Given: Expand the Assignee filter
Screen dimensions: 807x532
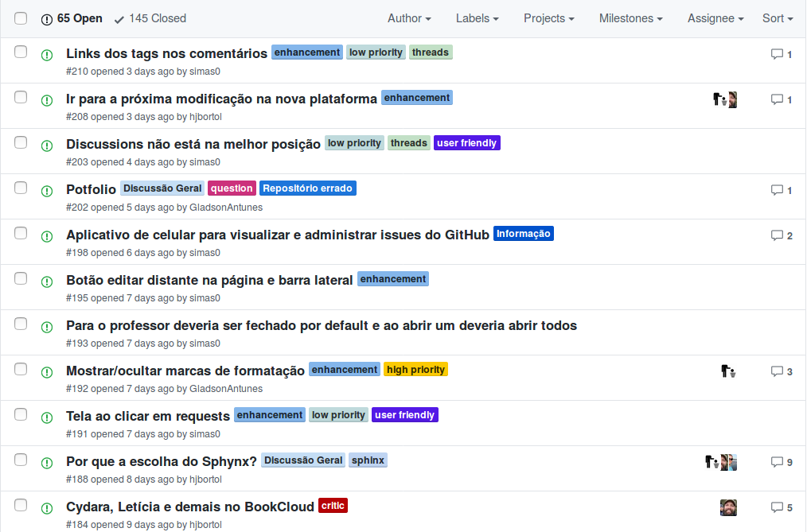Looking at the screenshot, I should [715, 18].
